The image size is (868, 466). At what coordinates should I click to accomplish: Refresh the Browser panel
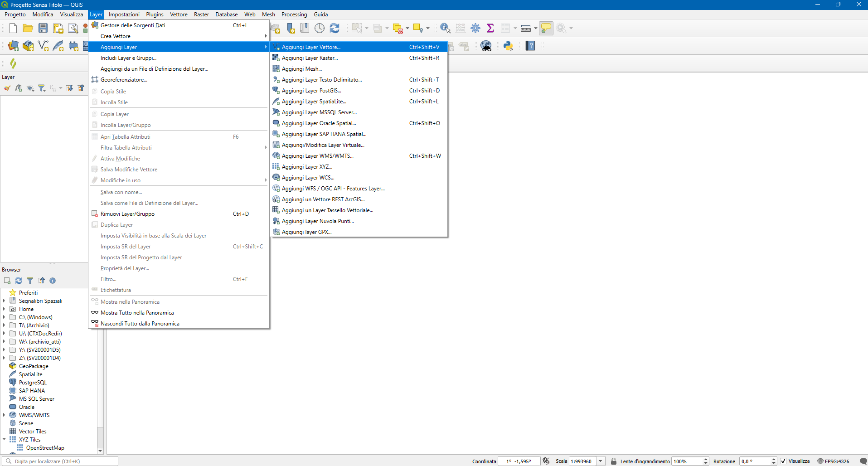[x=19, y=281]
